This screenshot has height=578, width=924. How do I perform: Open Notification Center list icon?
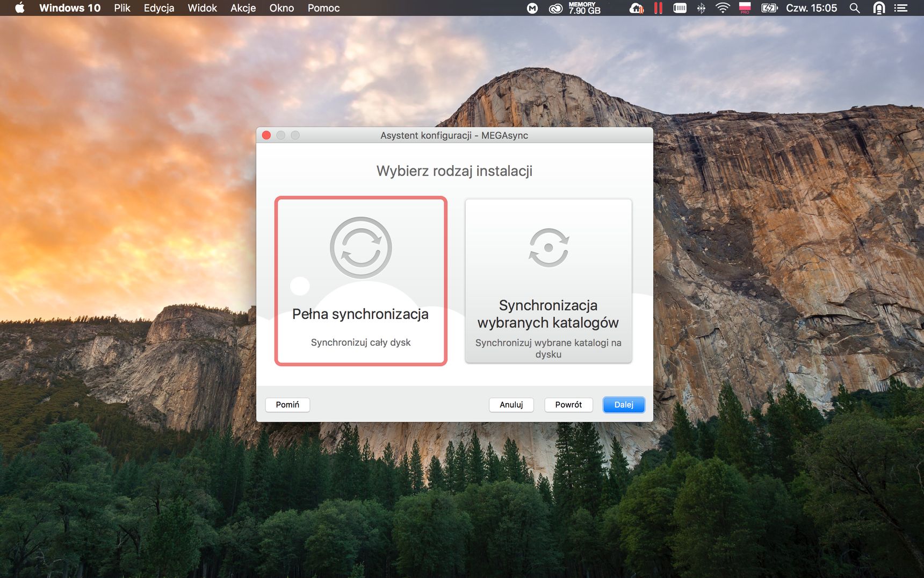[901, 8]
